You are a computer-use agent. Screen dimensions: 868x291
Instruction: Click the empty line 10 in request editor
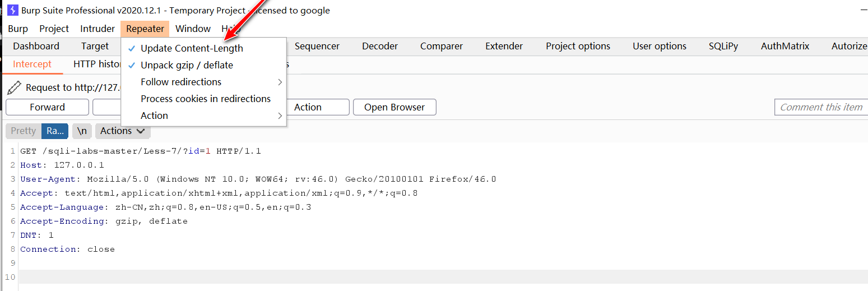click(x=443, y=278)
